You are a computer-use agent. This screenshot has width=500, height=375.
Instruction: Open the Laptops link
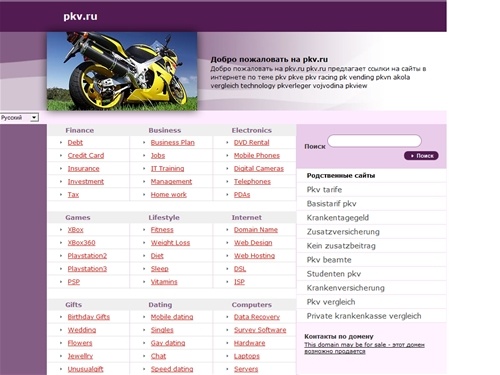click(x=247, y=356)
